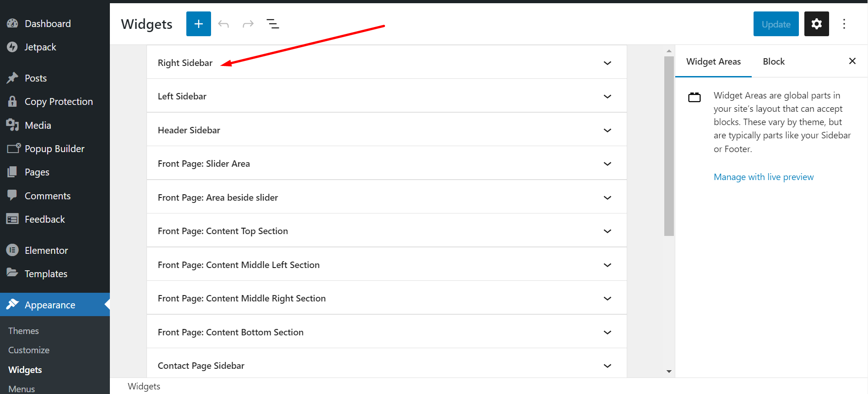This screenshot has height=394, width=868.
Task: Select the Widget Areas tab
Action: tap(713, 61)
